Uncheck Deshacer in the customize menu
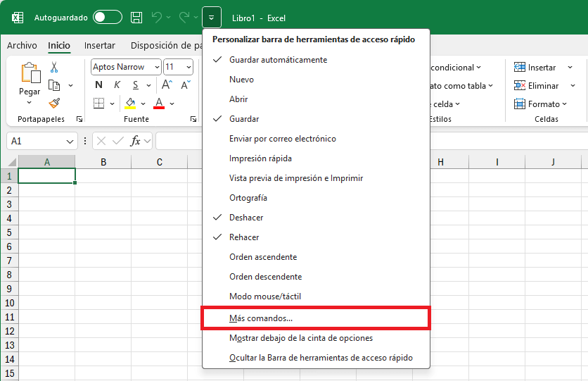This screenshot has width=588, height=381. [x=316, y=218]
